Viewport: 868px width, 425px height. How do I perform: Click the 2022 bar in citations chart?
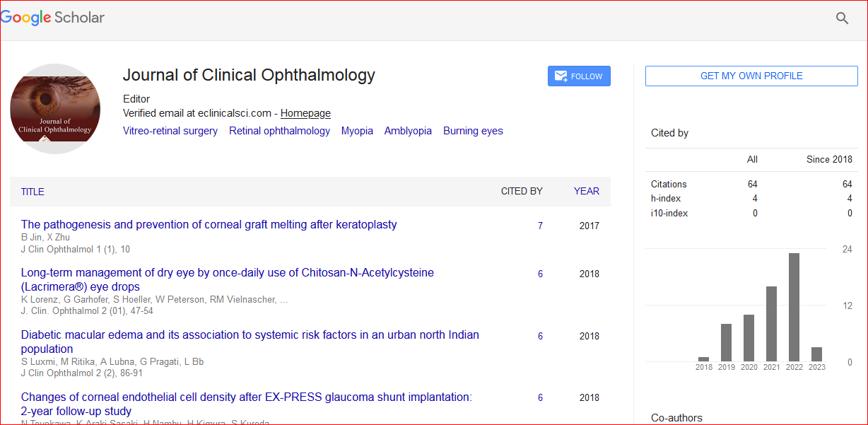point(794,307)
